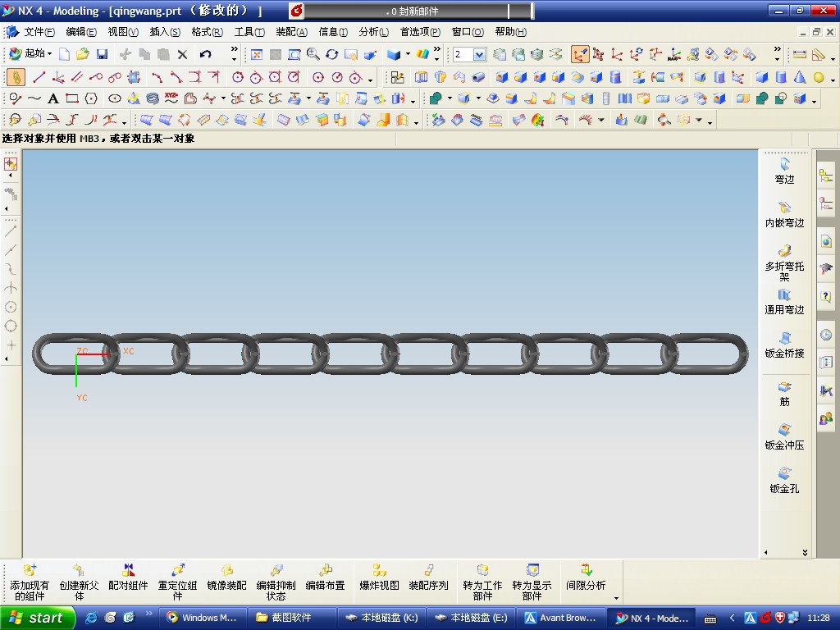Open the 起始 start application dropdown

[x=30, y=53]
